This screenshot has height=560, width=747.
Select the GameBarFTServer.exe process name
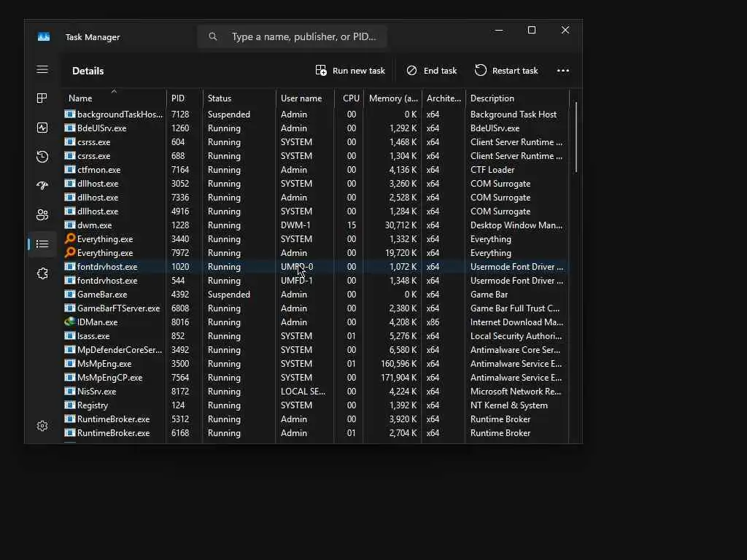119,308
